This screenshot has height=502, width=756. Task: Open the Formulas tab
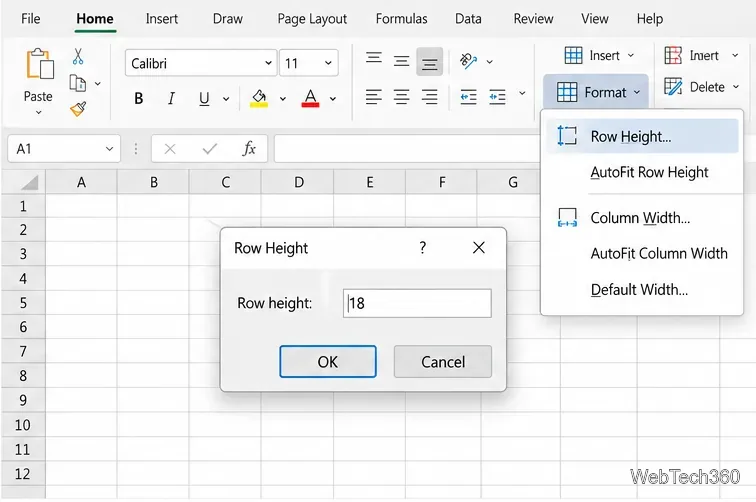coord(401,19)
